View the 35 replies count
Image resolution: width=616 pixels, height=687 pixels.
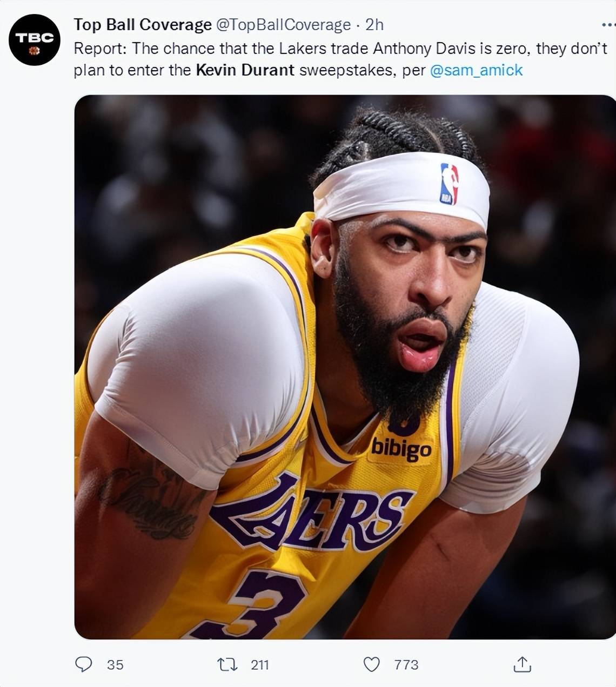(x=115, y=665)
